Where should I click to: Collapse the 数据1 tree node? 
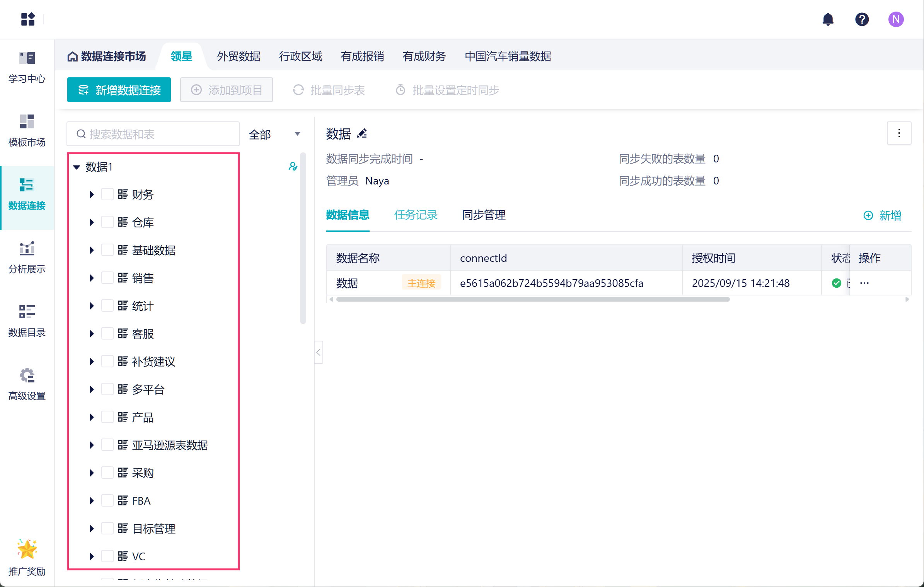click(x=77, y=167)
